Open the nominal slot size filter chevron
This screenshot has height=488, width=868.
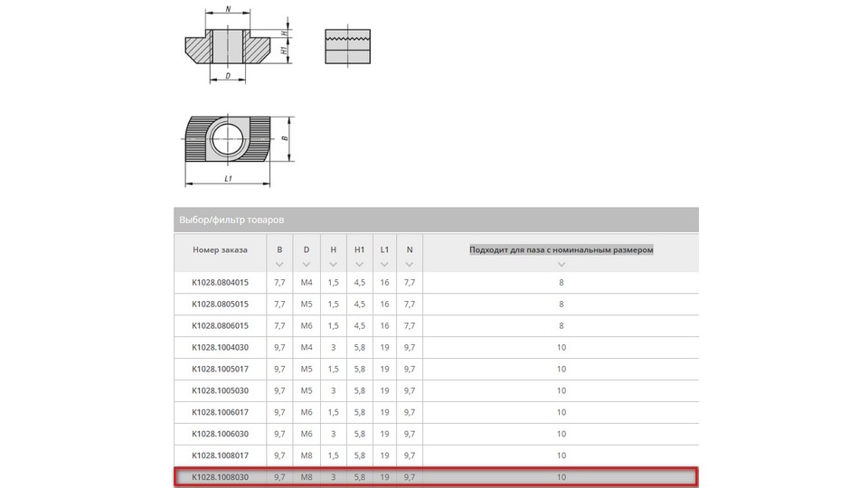coord(561,265)
